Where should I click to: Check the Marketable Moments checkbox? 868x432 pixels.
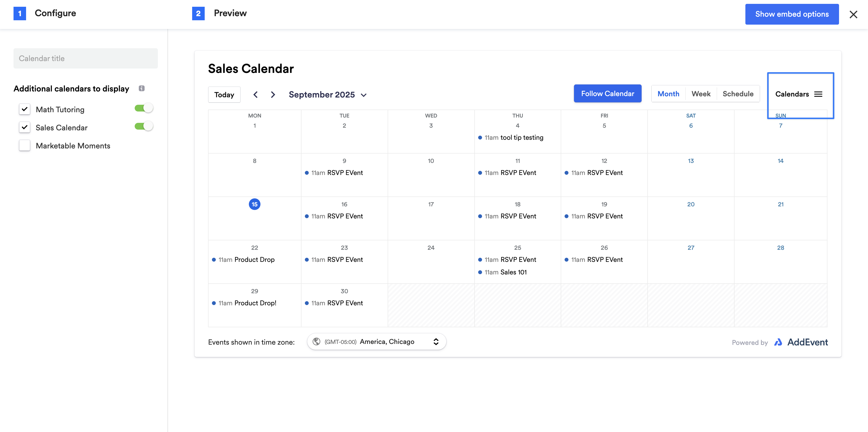point(25,146)
